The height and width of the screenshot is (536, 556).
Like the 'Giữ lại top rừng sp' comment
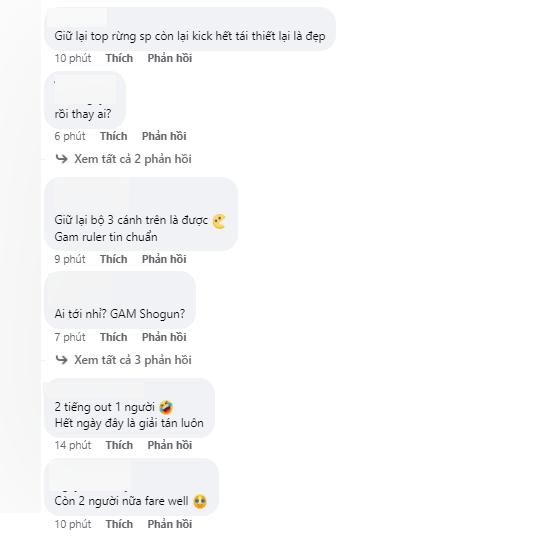point(119,58)
